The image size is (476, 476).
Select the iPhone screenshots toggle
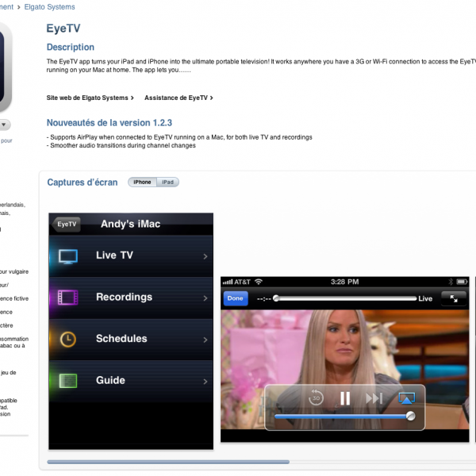tap(142, 182)
